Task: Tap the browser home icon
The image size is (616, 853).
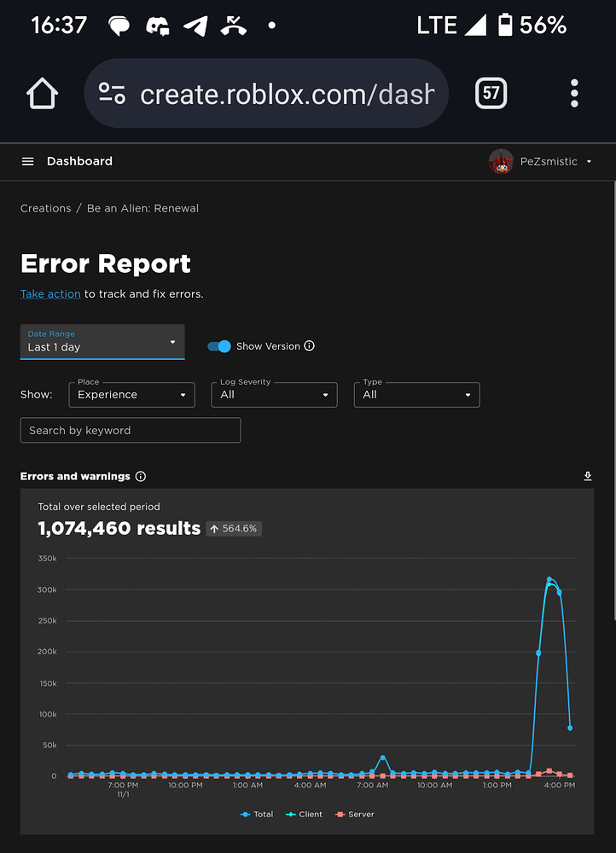Action: 42,94
